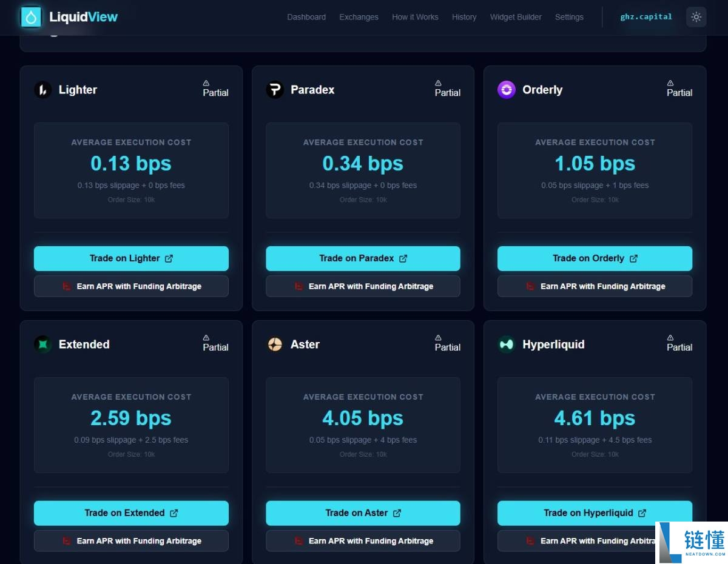Open the History nav item

point(464,17)
